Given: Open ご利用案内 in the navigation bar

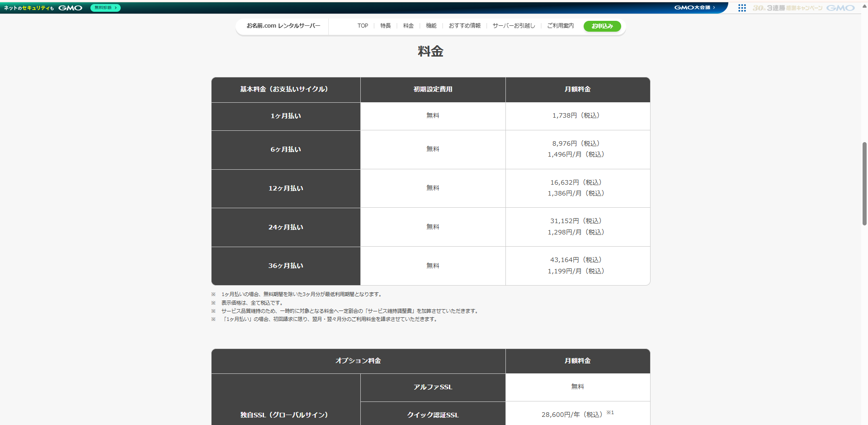Looking at the screenshot, I should [560, 26].
